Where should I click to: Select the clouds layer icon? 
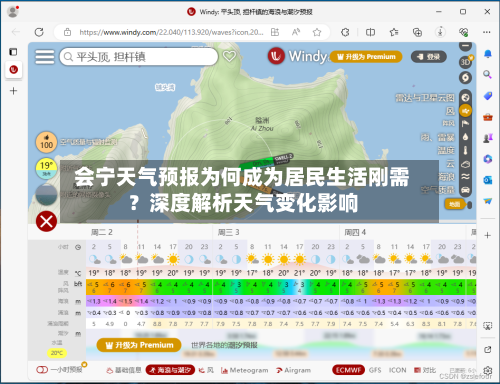[465, 164]
